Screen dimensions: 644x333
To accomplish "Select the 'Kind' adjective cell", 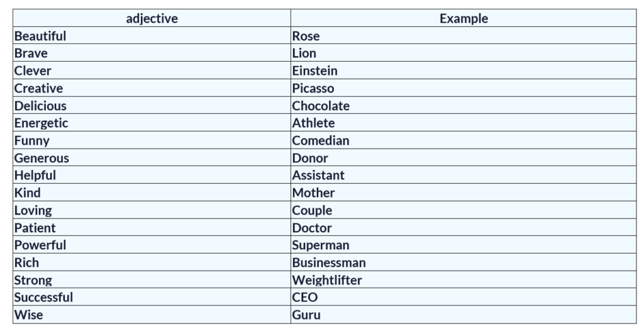I will [28, 193].
